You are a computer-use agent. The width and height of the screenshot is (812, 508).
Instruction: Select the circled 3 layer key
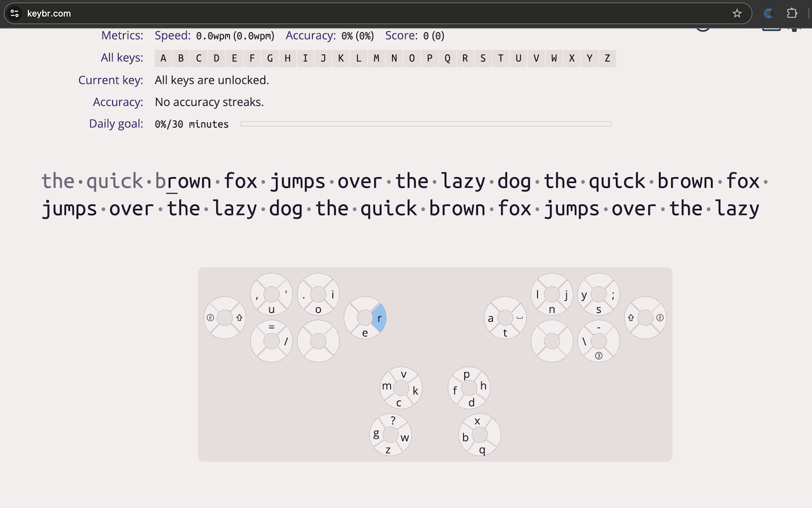point(598,356)
